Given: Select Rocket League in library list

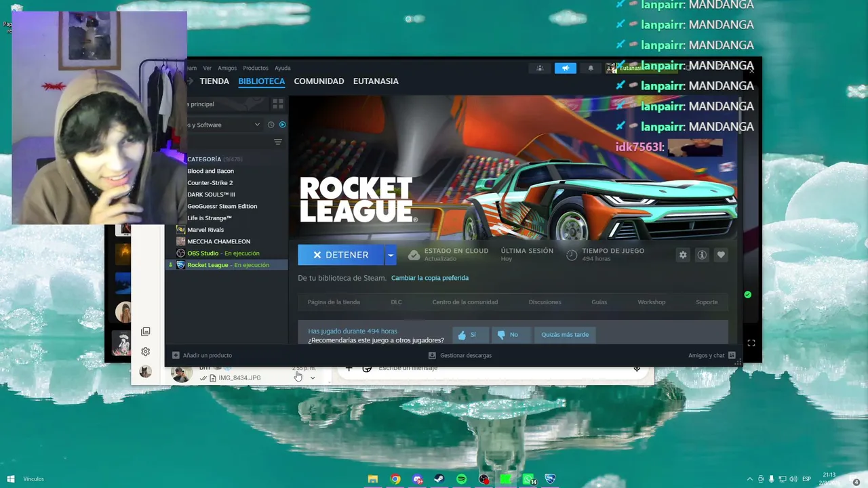Looking at the screenshot, I should point(226,265).
